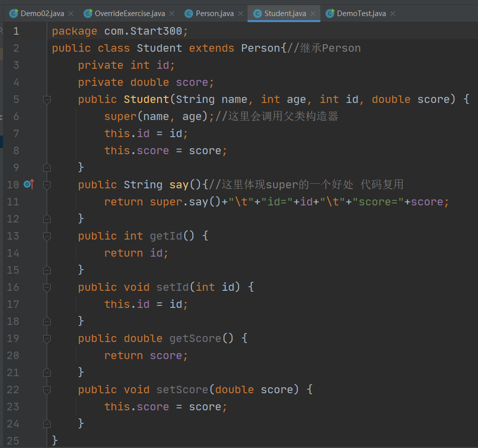Click the getId method name
Image resolution: width=478 pixels, height=448 pixels.
pyautogui.click(x=166, y=236)
